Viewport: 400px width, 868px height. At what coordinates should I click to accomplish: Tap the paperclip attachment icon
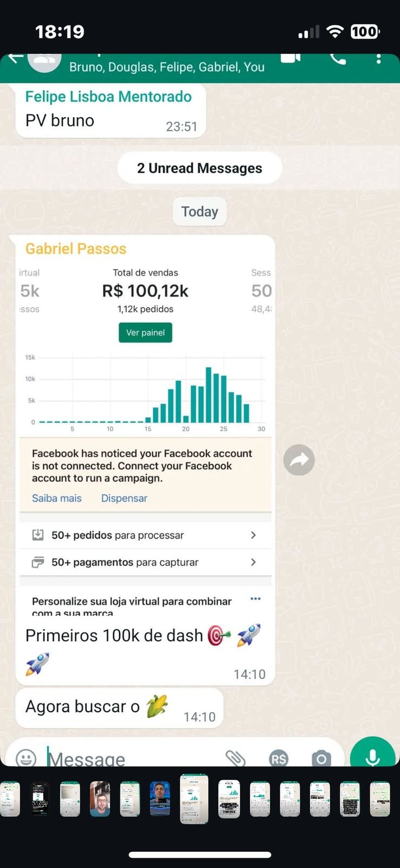[x=235, y=757]
